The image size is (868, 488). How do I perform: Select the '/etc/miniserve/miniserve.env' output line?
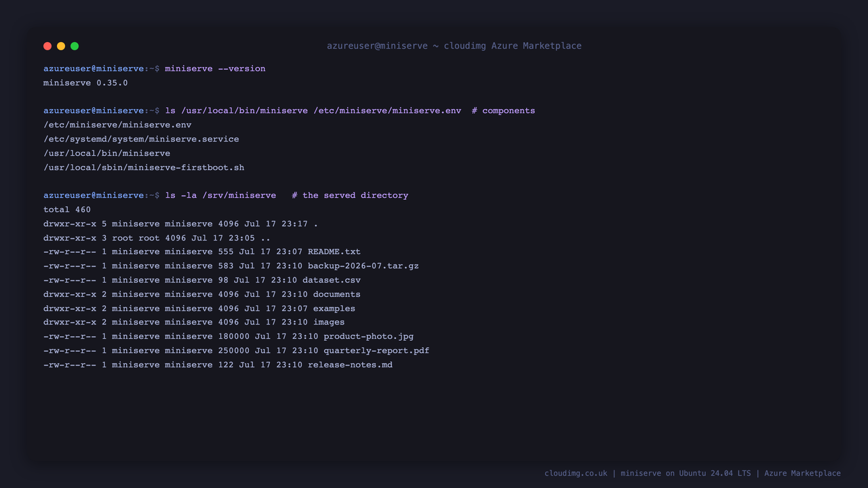[117, 125]
